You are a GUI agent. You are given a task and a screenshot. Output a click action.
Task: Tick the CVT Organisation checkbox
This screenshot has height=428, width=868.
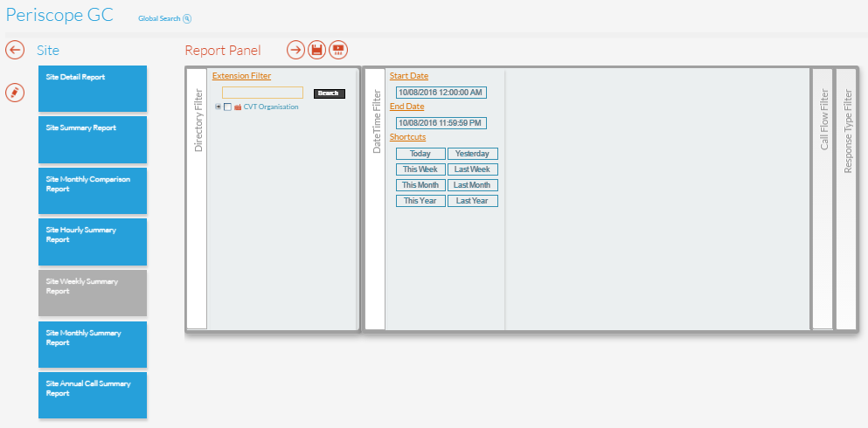[227, 107]
